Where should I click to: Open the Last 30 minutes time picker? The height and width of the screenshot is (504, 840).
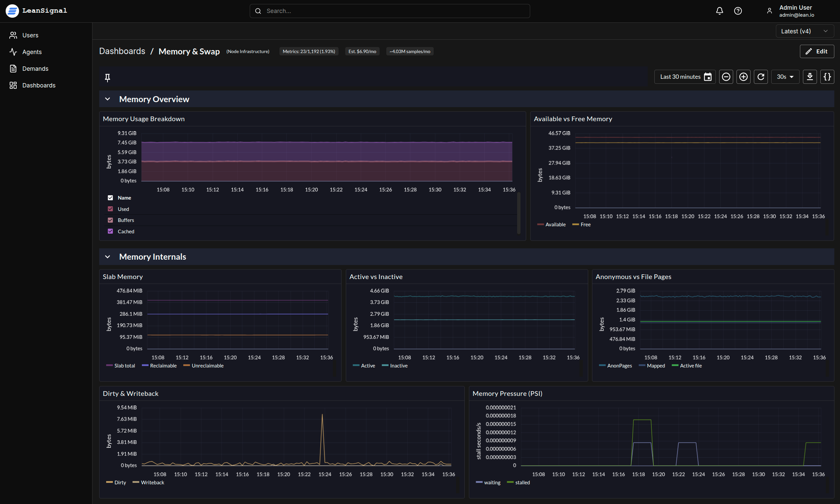click(685, 77)
